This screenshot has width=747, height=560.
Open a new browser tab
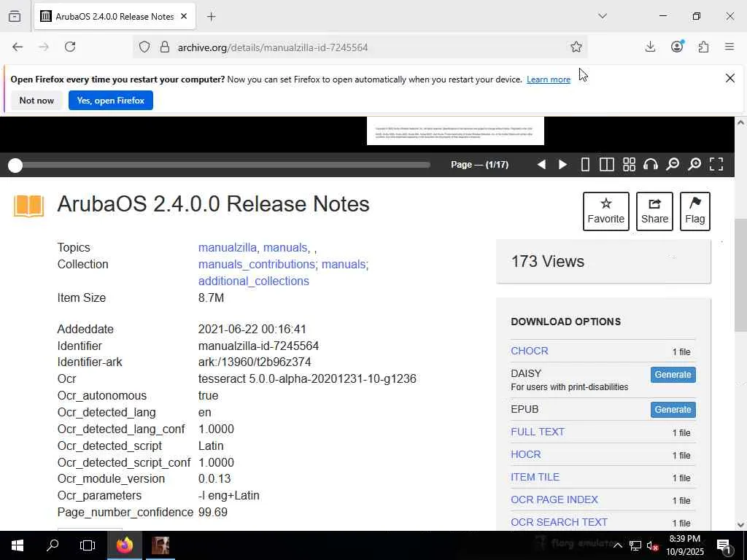point(212,17)
